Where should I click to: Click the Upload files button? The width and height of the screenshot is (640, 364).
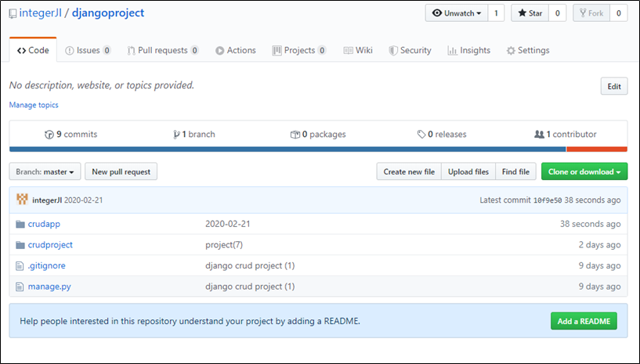pyautogui.click(x=468, y=171)
